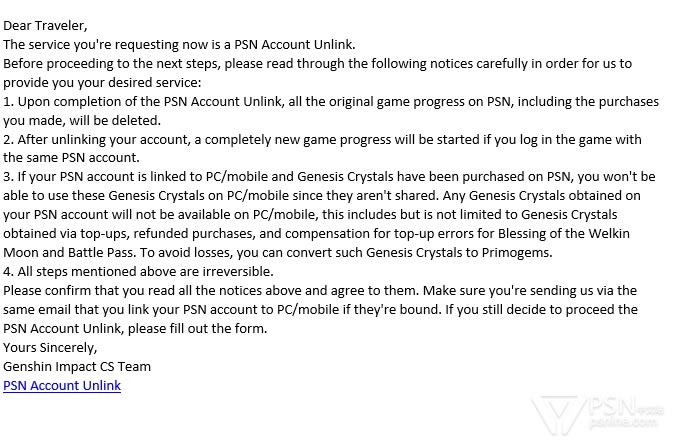Click the 'Before proceeding to the next steps' line
The image size is (675, 447).
tap(317, 64)
